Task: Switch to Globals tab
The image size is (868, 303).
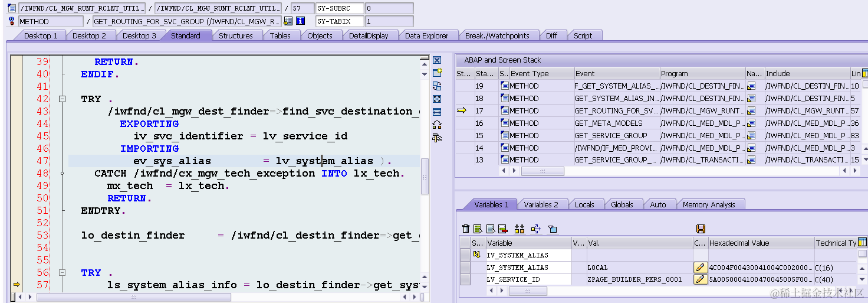Action: (x=622, y=204)
